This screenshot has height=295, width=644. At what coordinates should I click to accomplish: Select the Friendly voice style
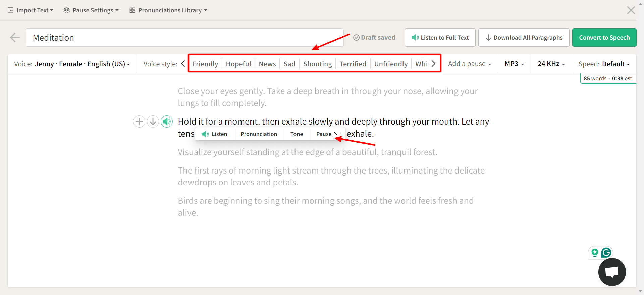tap(205, 64)
